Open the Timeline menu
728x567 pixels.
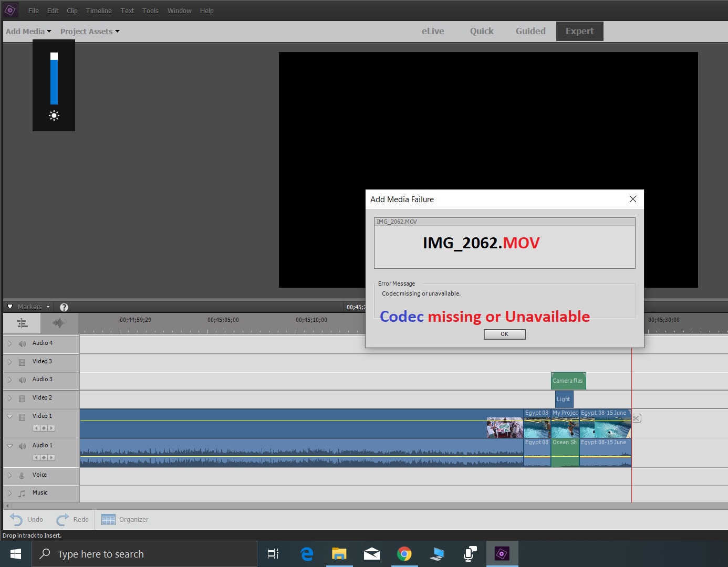coord(99,10)
